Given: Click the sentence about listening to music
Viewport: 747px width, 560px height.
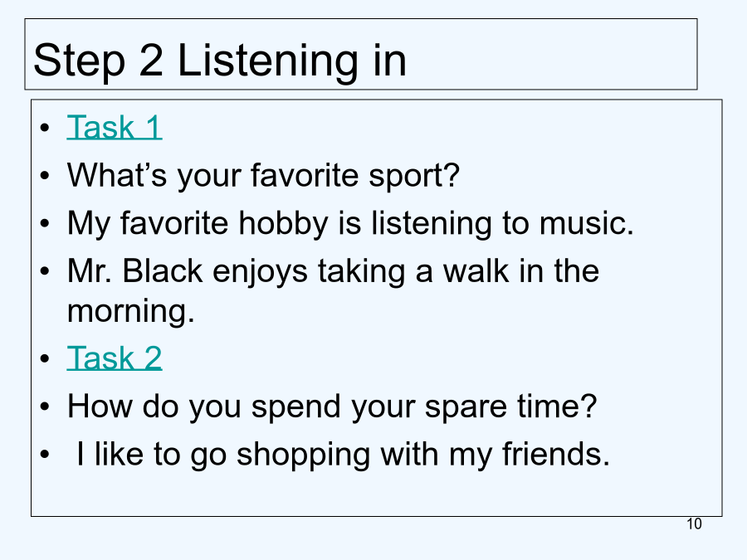Looking at the screenshot, I should click(350, 223).
